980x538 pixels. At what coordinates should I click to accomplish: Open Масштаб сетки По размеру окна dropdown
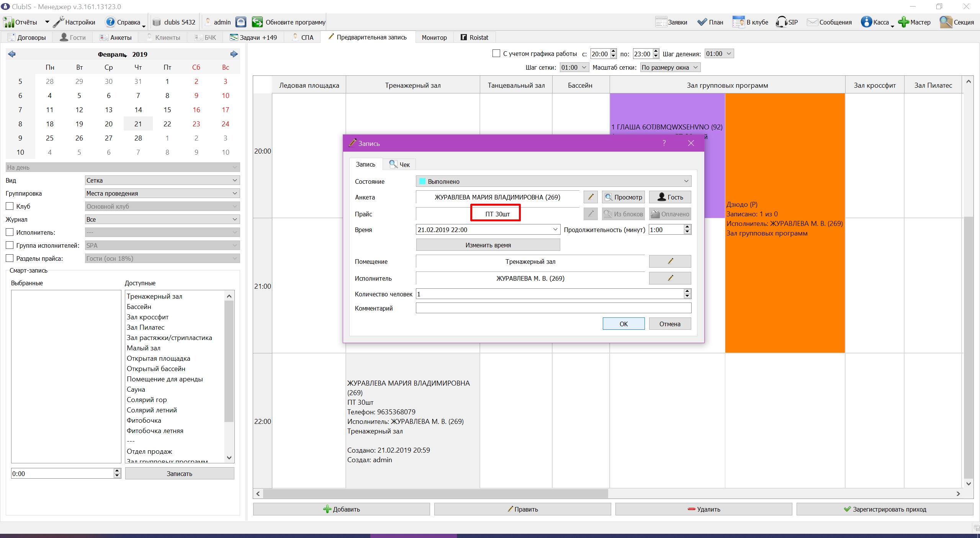(x=670, y=67)
